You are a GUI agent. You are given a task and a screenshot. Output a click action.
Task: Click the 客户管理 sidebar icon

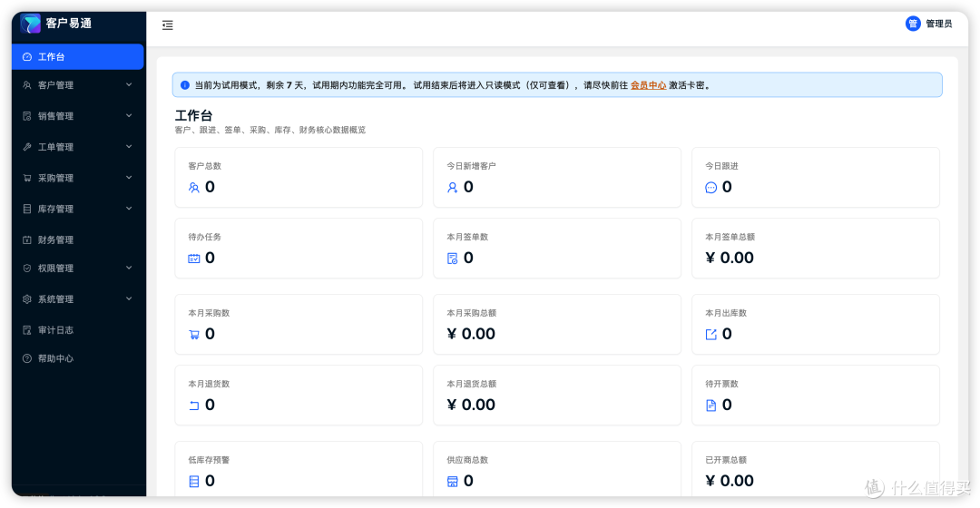click(27, 85)
